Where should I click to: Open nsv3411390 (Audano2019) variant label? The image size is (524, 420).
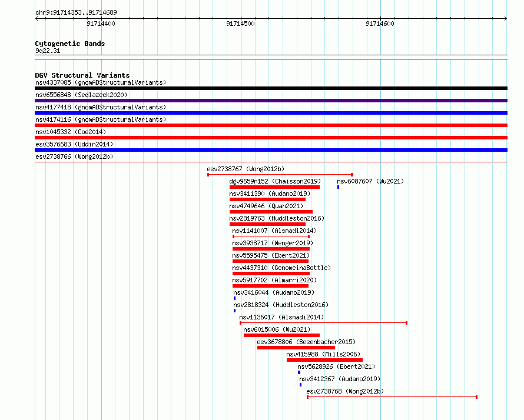tap(270, 194)
